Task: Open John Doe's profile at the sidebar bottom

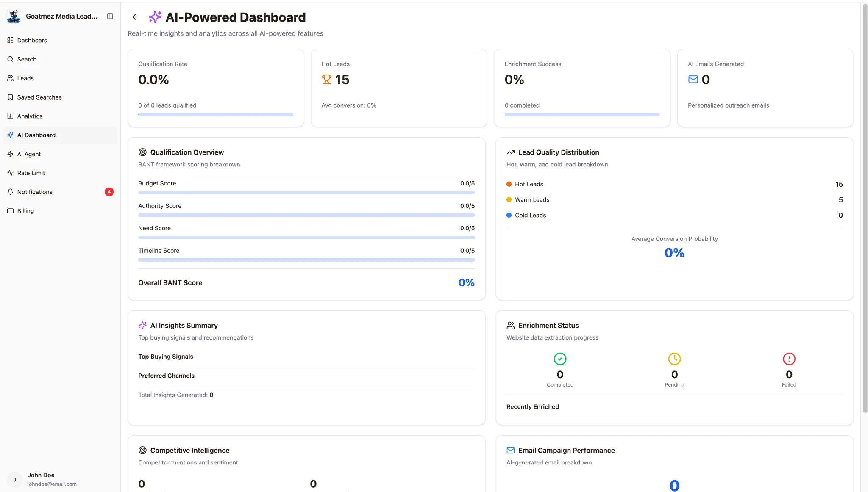Action: [x=41, y=479]
